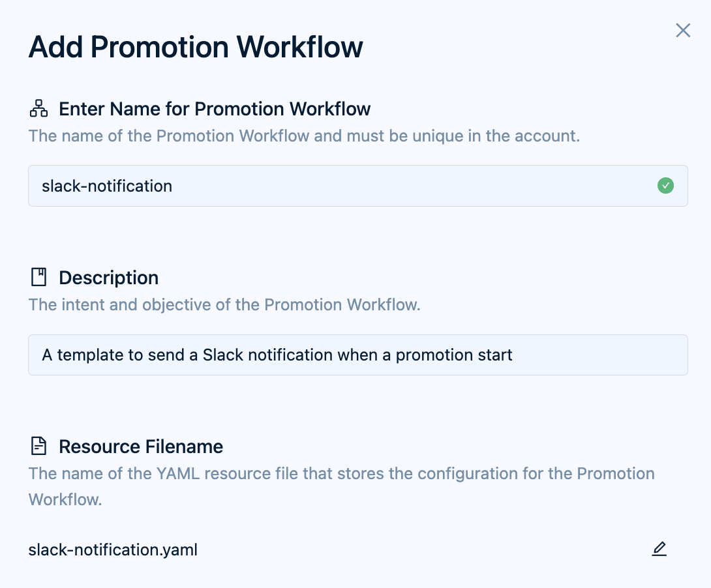The width and height of the screenshot is (711, 588).
Task: Place cursor after 'promotion start' in description
Action: click(x=514, y=355)
